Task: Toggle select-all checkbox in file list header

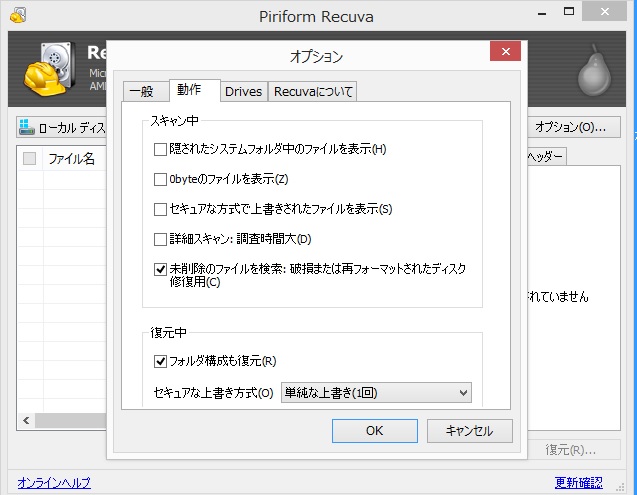Action: coord(29,158)
